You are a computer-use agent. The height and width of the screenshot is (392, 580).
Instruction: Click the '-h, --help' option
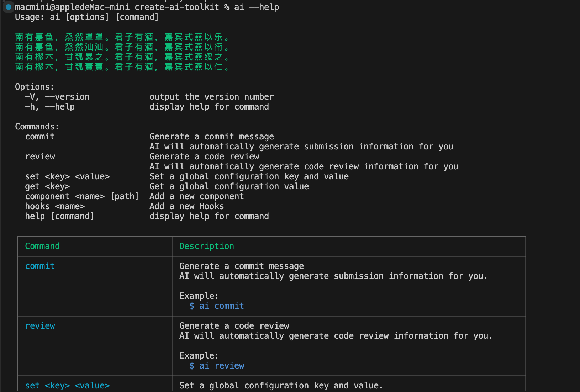pyautogui.click(x=50, y=107)
